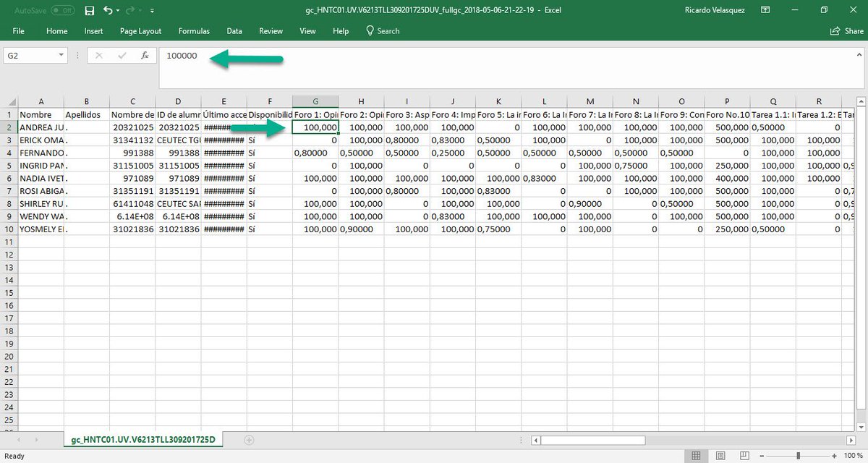The width and height of the screenshot is (868, 463).
Task: Open the View tab
Action: click(308, 31)
